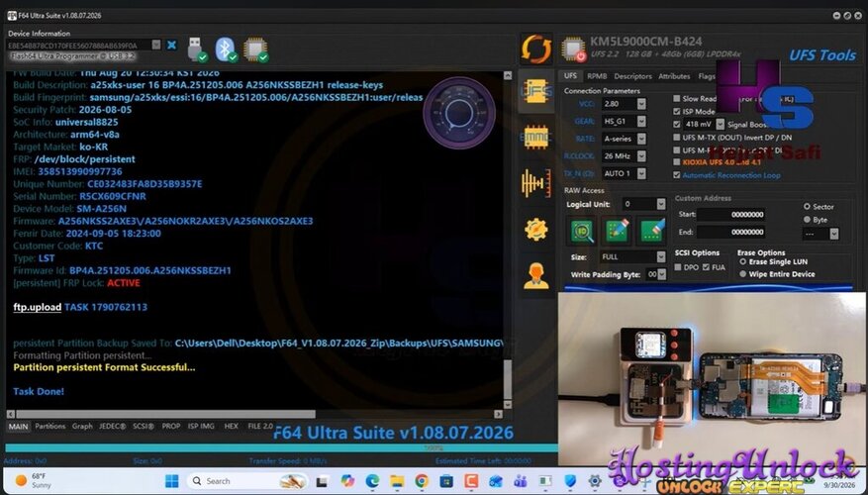Viewport: 868px width, 495px height.
Task: Open File Explorer from the taskbar
Action: pyautogui.click(x=397, y=480)
